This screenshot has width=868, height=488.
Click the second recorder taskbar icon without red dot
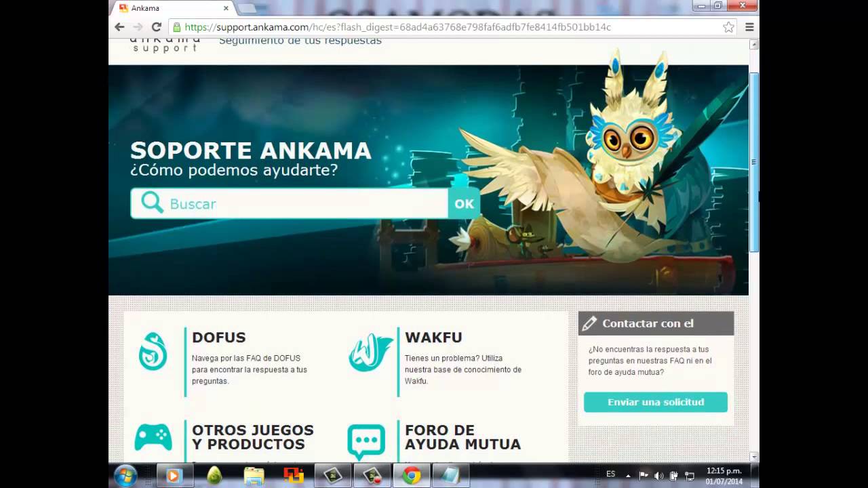pyautogui.click(x=332, y=476)
